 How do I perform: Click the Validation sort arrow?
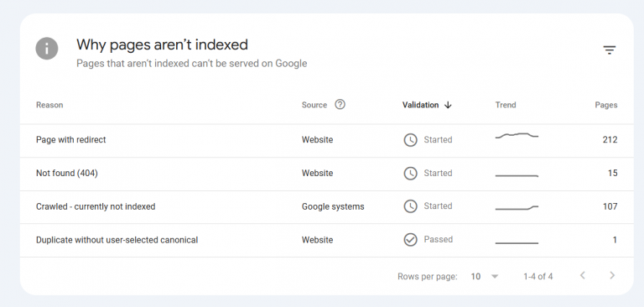[x=448, y=105]
